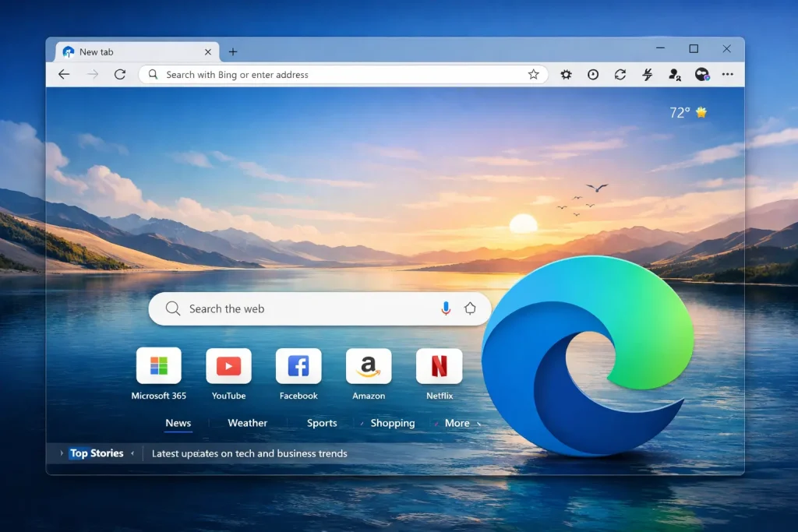Open the YouTube shortcut tile

point(228,365)
